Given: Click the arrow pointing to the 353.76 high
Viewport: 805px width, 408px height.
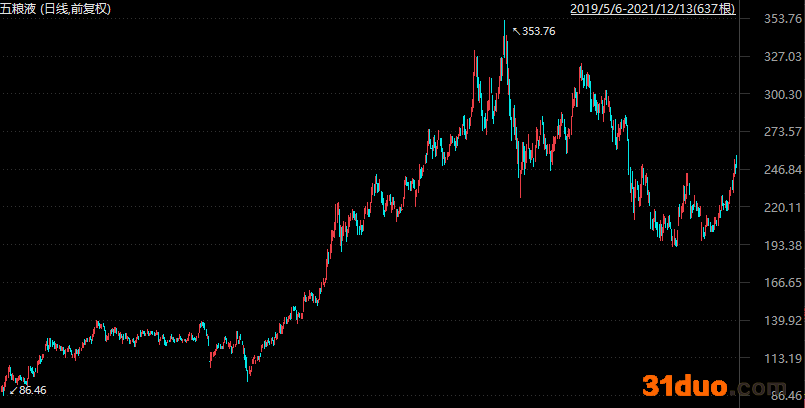Looking at the screenshot, I should pos(516,31).
